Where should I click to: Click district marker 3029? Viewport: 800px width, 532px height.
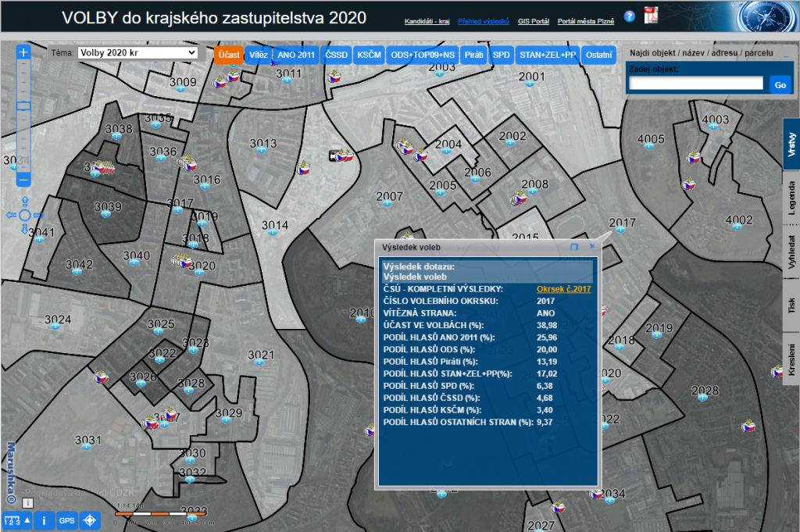click(x=226, y=420)
